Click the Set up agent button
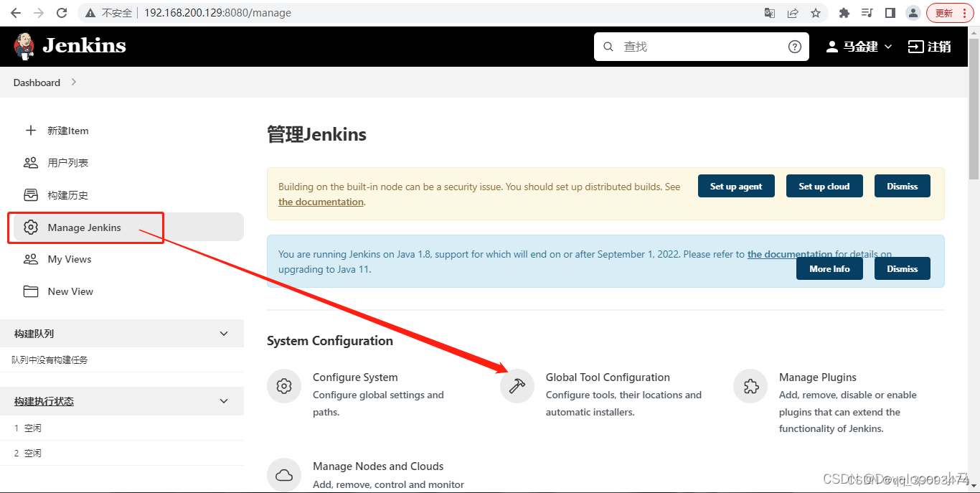Viewport: 980px width, 493px height. [x=736, y=186]
